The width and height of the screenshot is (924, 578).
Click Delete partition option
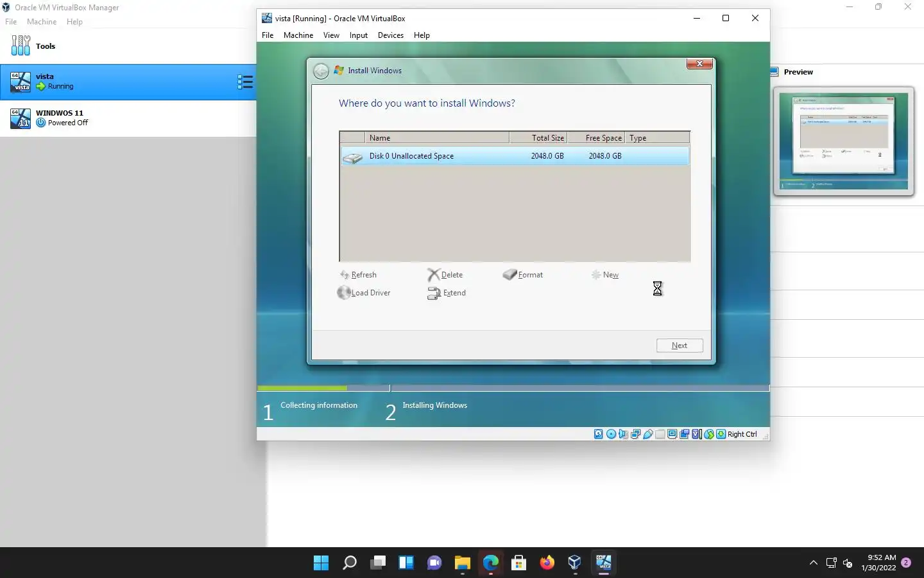coord(445,275)
